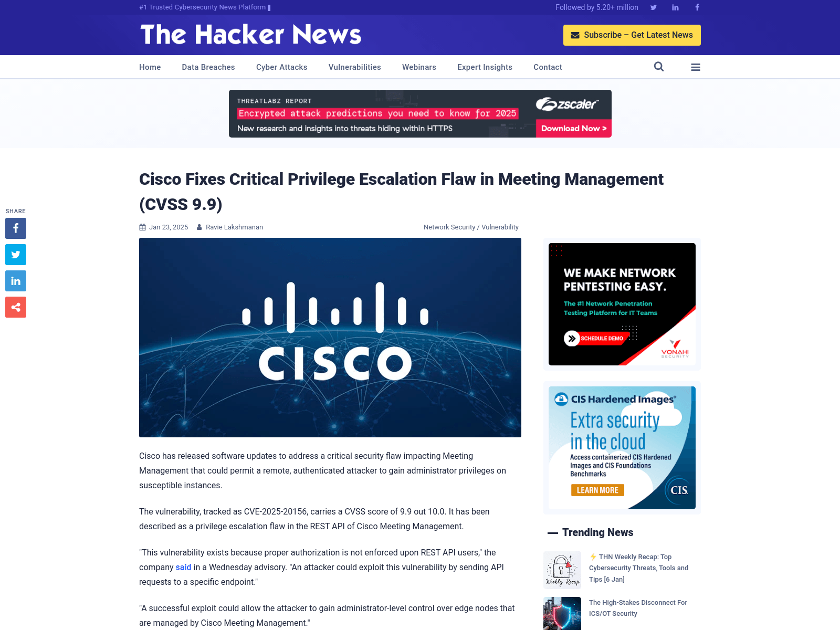Open the Contact page
840x630 pixels.
tap(548, 67)
